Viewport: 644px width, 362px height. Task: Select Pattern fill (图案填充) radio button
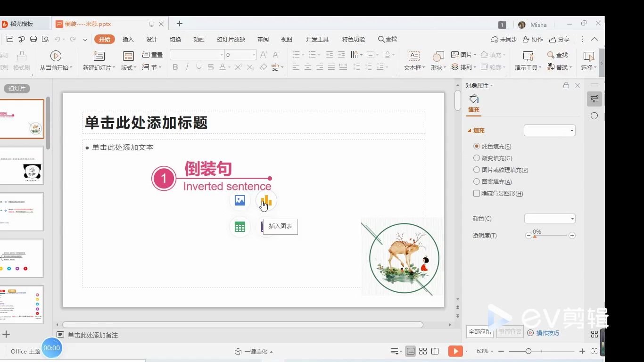click(477, 181)
